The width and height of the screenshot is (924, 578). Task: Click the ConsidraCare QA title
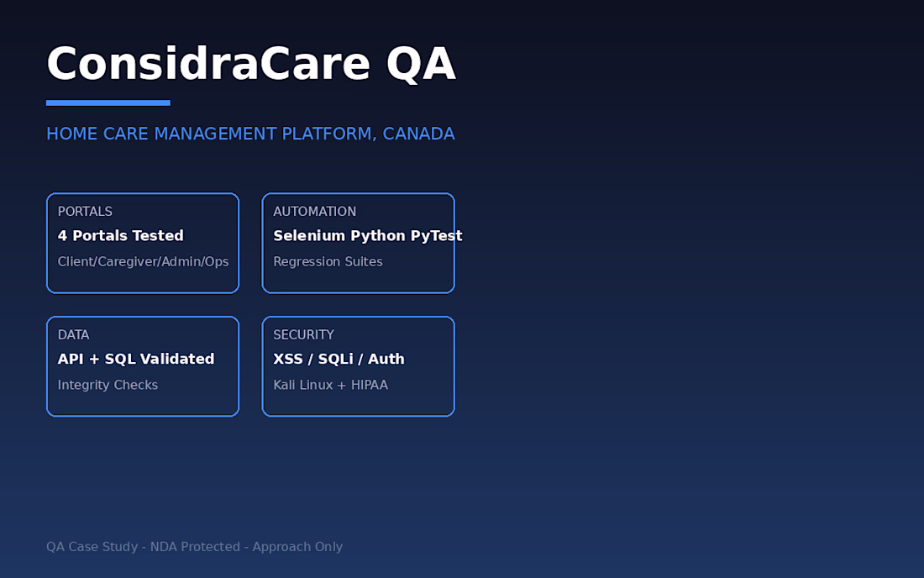pyautogui.click(x=251, y=64)
